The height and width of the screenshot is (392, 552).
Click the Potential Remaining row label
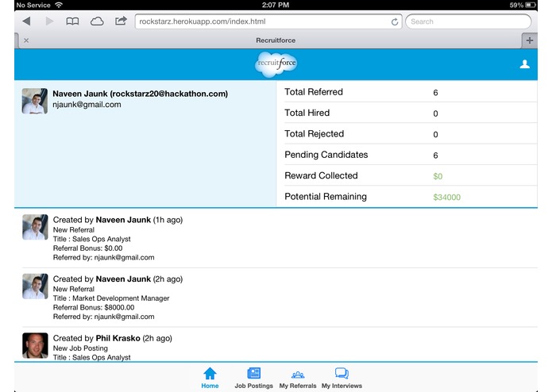point(326,197)
